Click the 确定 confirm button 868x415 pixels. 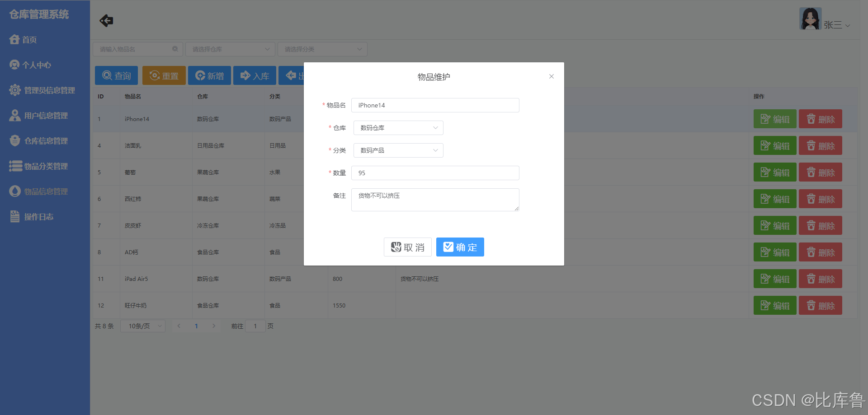(460, 247)
